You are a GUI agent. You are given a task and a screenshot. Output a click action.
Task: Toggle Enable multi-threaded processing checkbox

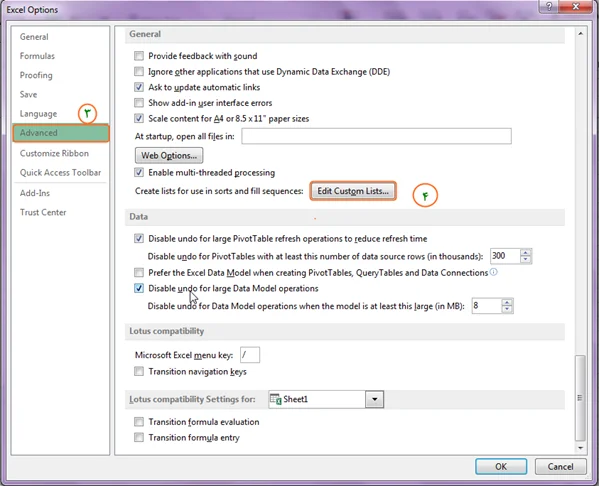pyautogui.click(x=139, y=172)
